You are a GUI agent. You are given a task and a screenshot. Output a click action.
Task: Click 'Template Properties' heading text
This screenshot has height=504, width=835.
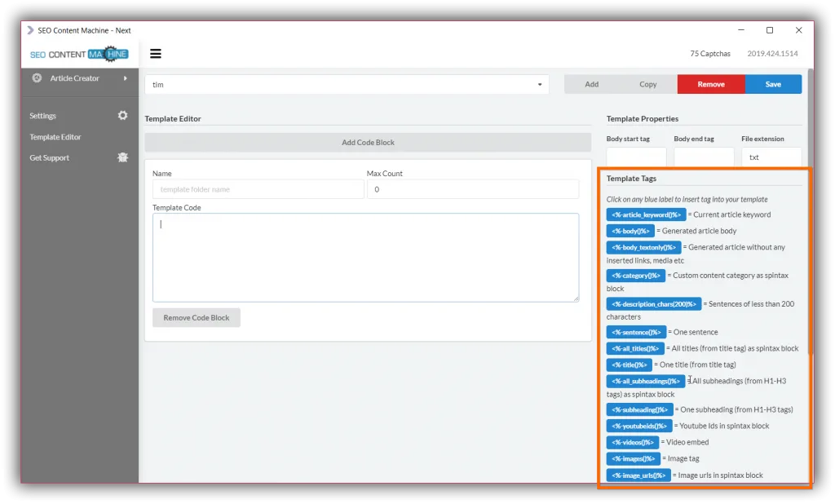[643, 119]
